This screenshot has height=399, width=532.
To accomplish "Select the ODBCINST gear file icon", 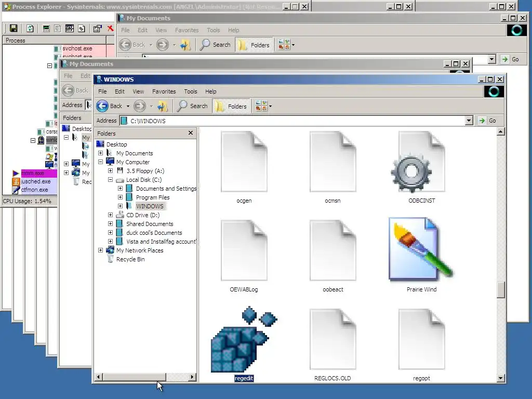I will 421,168.
